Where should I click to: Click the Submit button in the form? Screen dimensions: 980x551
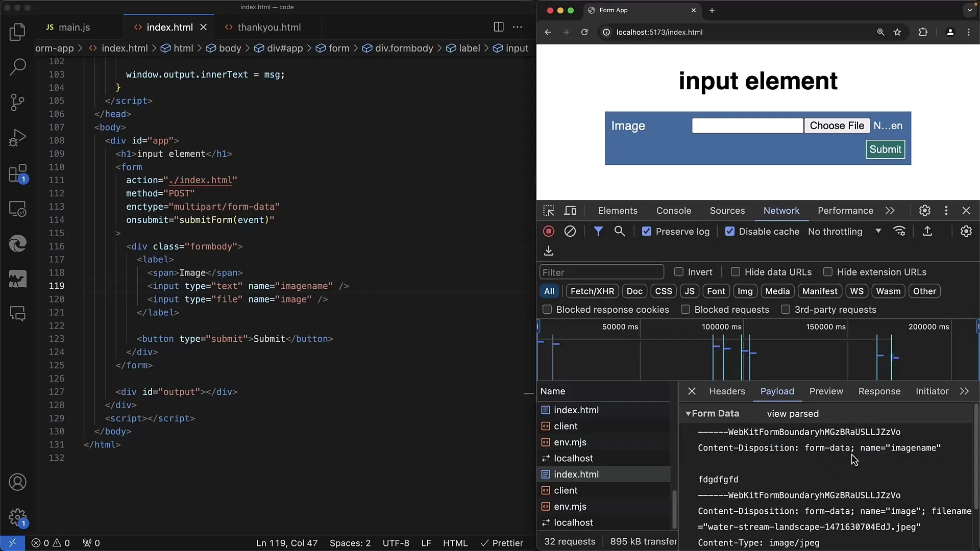click(885, 148)
